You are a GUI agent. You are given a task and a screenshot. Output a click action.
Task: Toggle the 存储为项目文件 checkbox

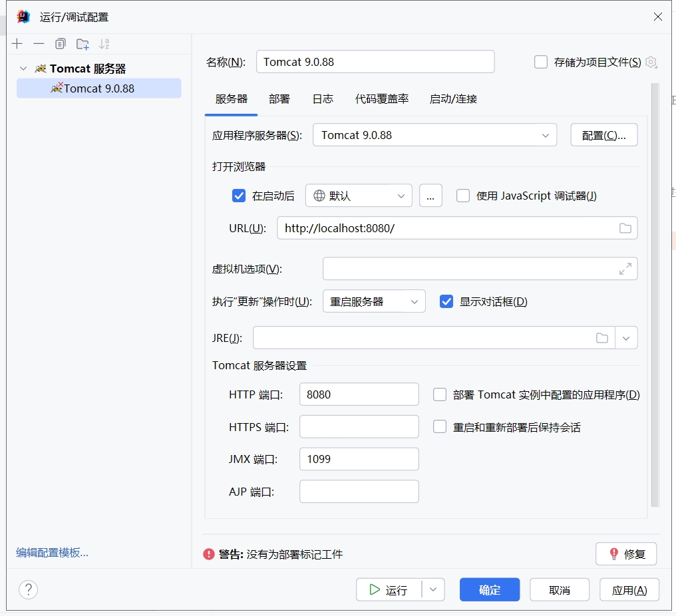[x=541, y=62]
